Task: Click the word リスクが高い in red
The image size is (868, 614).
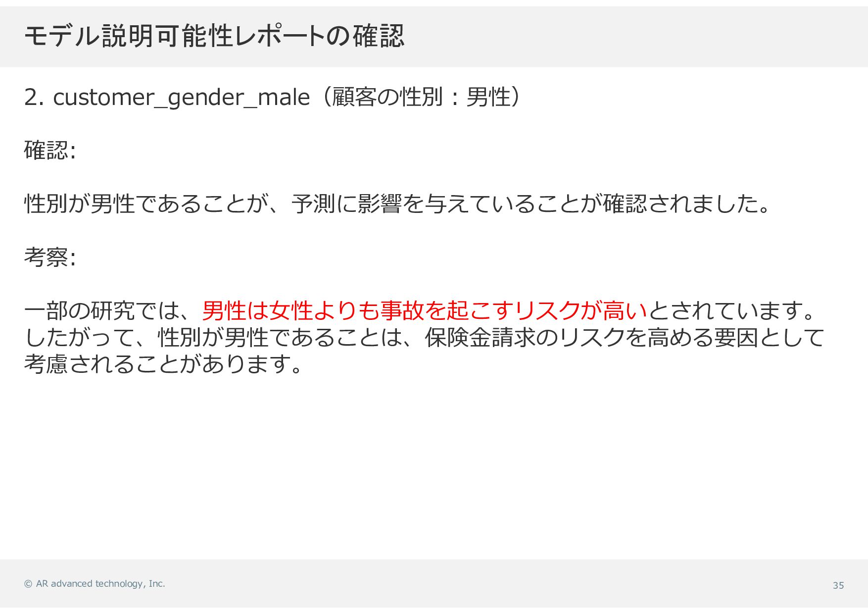Action: pos(580,311)
